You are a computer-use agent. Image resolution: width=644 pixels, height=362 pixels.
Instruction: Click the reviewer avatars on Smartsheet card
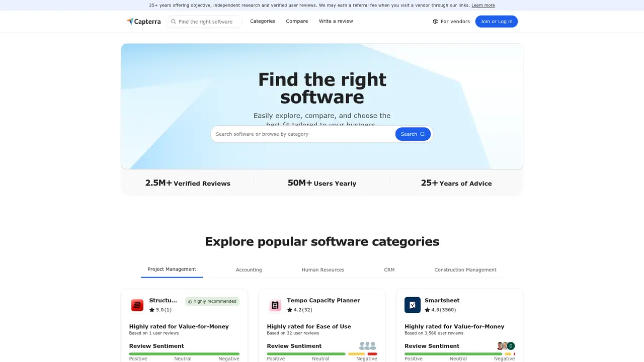(x=506, y=346)
